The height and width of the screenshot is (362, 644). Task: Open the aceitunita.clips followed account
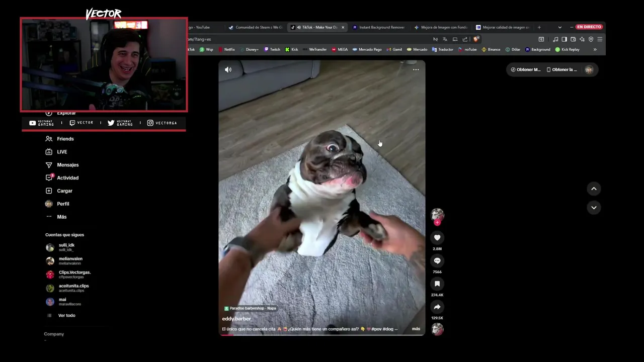coord(67,288)
